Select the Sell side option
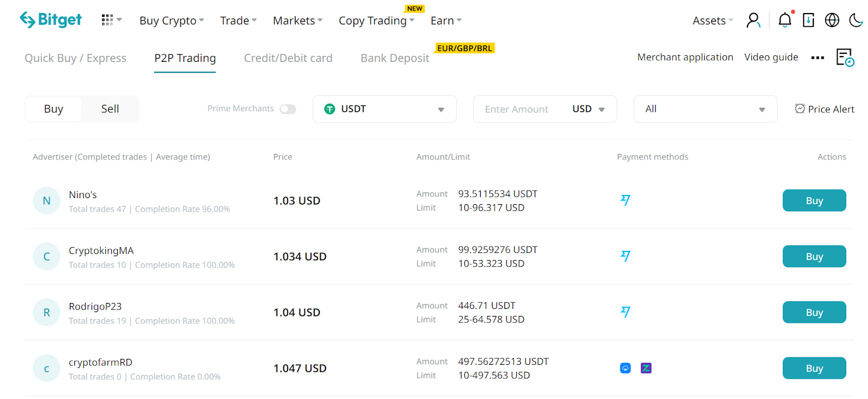868x399 pixels. pos(110,109)
